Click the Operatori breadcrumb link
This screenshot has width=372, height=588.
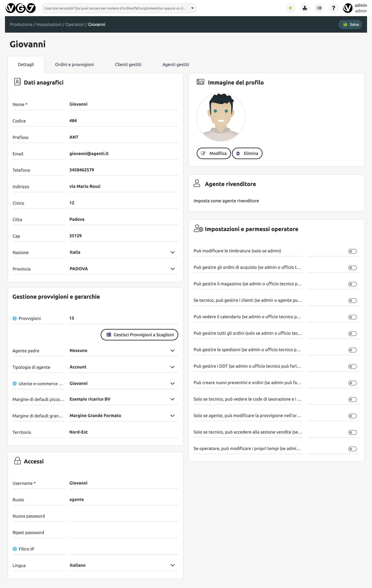(75, 24)
